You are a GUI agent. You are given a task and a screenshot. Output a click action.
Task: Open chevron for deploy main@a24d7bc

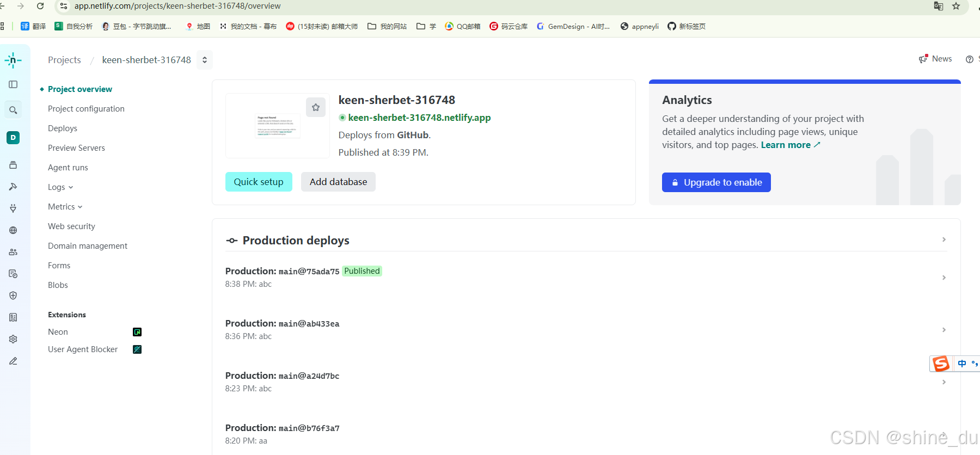pyautogui.click(x=944, y=382)
